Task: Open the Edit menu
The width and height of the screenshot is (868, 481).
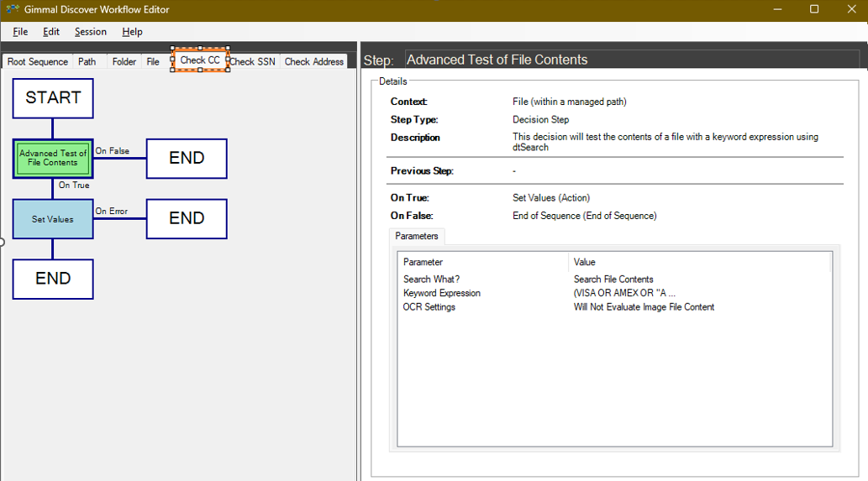Action: click(51, 32)
